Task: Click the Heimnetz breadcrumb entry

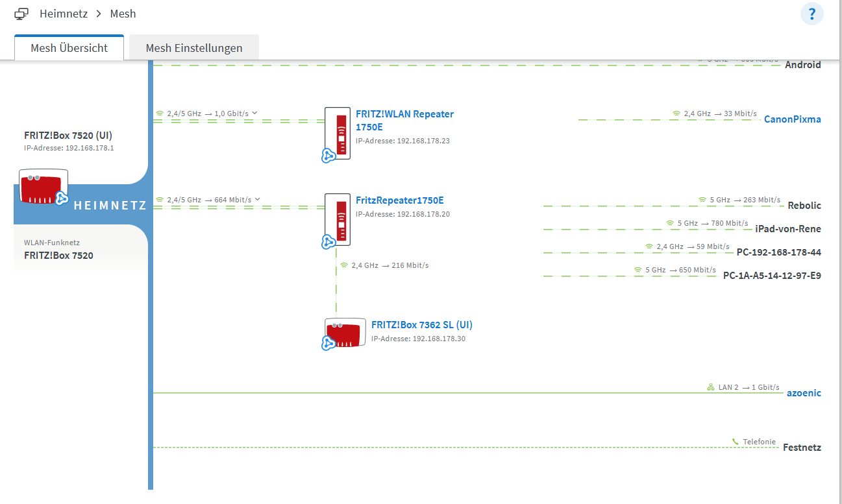Action: (64, 13)
